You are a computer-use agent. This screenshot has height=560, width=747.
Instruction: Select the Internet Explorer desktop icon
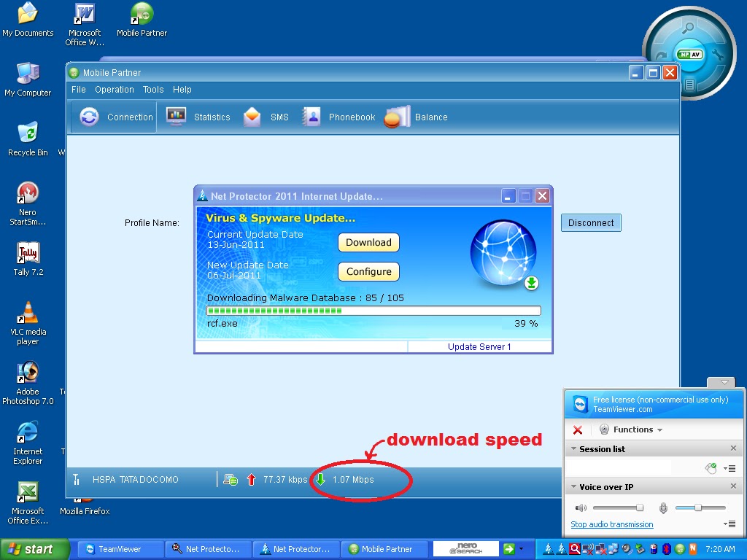click(28, 443)
